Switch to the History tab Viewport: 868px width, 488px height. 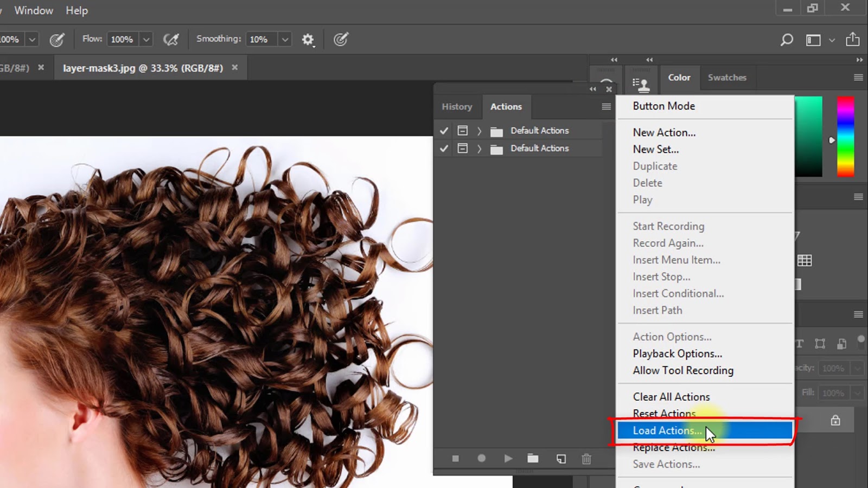pos(457,107)
